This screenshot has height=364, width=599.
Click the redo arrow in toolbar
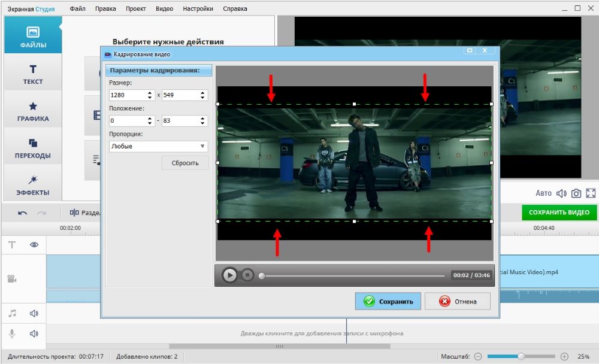point(41,213)
